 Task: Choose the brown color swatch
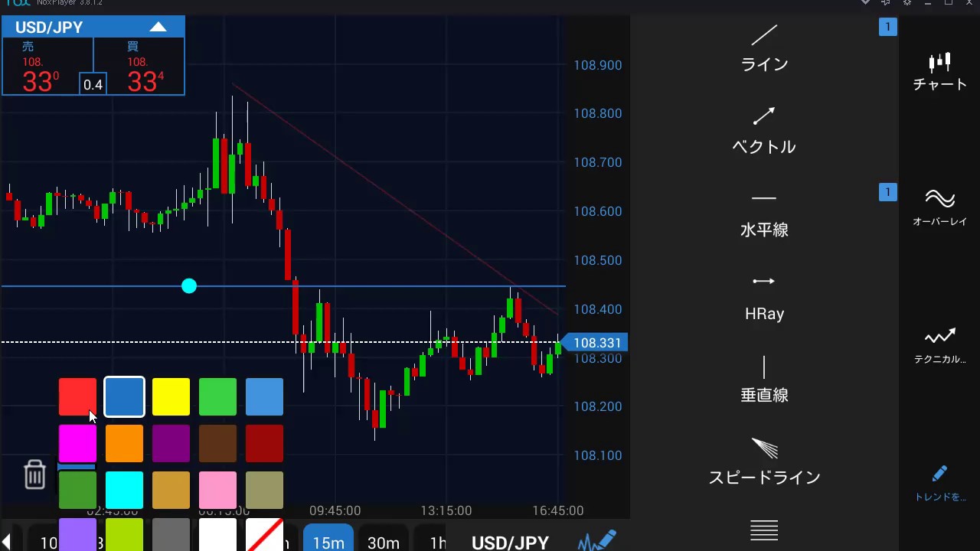pyautogui.click(x=217, y=444)
